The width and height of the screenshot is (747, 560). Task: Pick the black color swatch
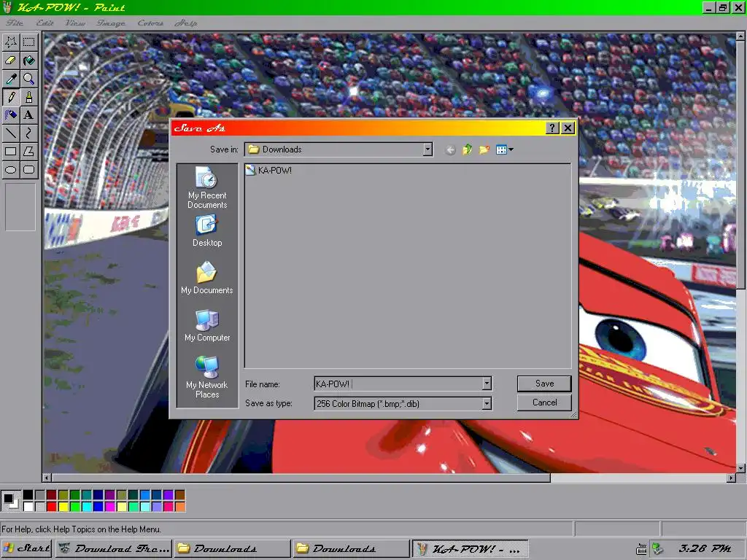(28, 495)
